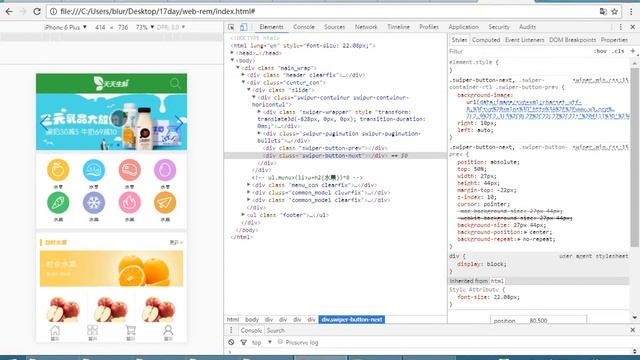
Task: Tap the red meat category icon
Action: pyautogui.click(x=129, y=170)
